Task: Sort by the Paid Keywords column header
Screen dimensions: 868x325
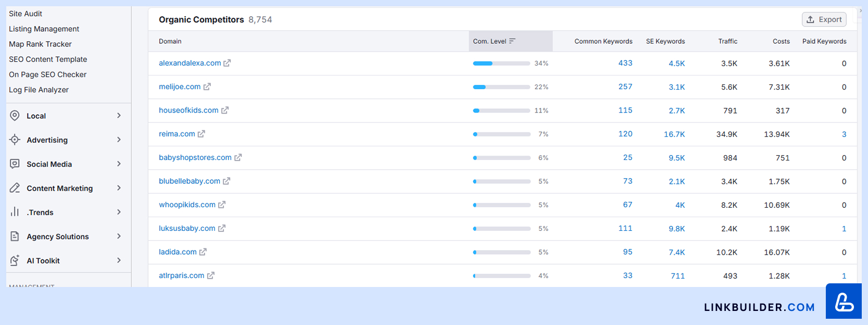Action: 824,41
